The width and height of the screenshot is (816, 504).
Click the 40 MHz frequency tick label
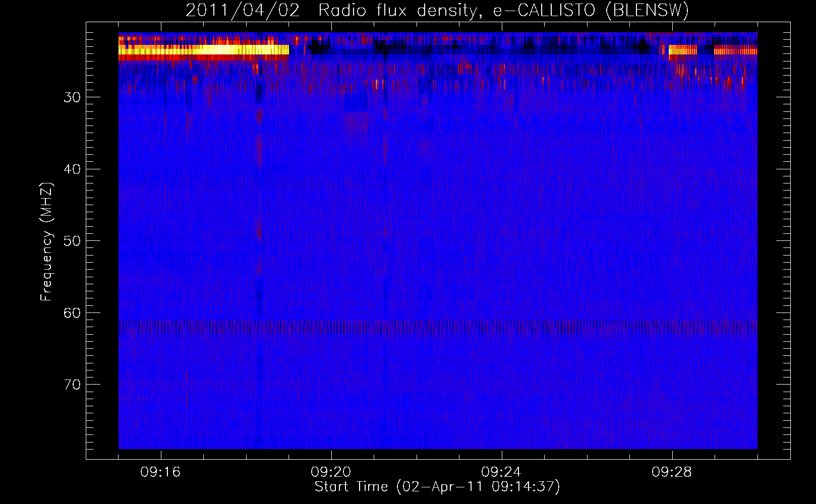(72, 169)
